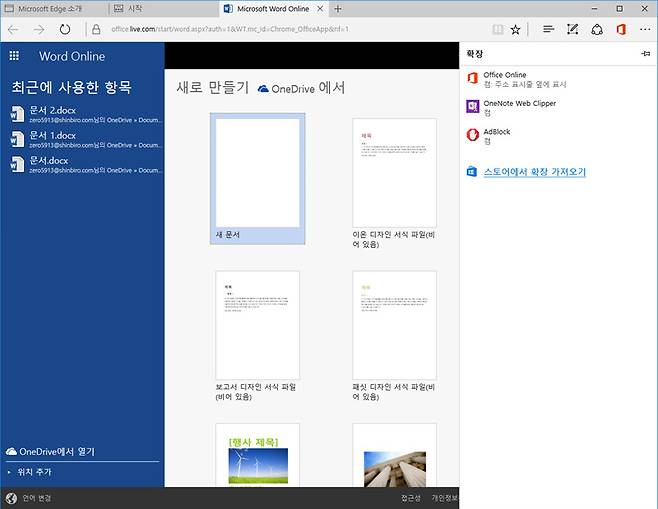Click the browser Forward arrow
This screenshot has width=658, height=509.
click(x=39, y=29)
